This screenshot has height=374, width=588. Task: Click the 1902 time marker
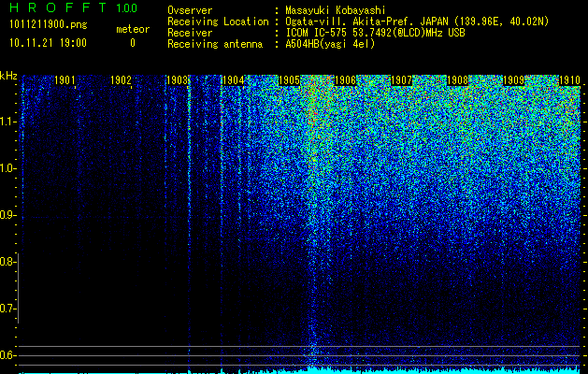(121, 80)
